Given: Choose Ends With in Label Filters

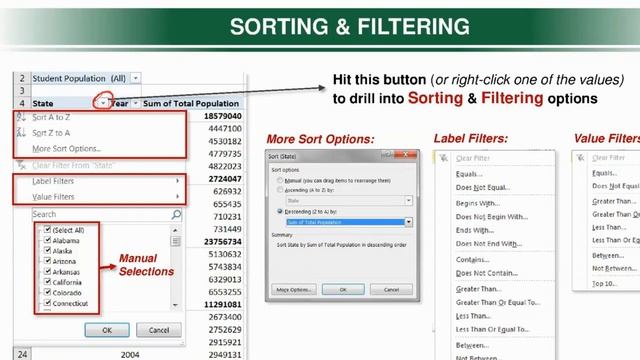Looking at the screenshot, I should click(475, 230).
